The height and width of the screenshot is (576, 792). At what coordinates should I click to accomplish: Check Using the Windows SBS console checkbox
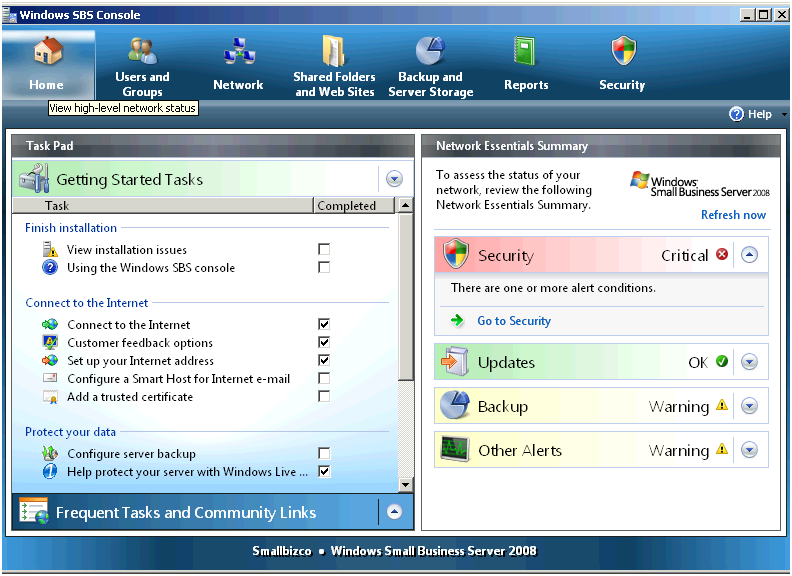pyautogui.click(x=324, y=267)
